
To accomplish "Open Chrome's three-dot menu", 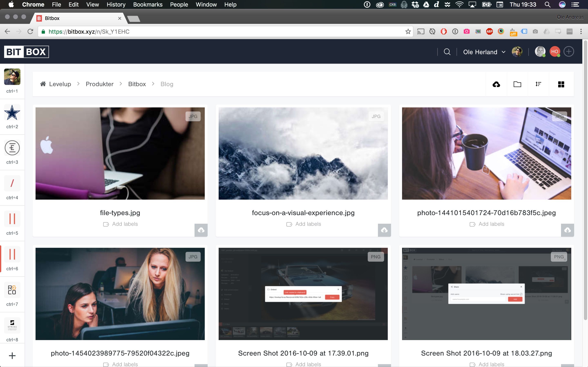I will (x=581, y=32).
